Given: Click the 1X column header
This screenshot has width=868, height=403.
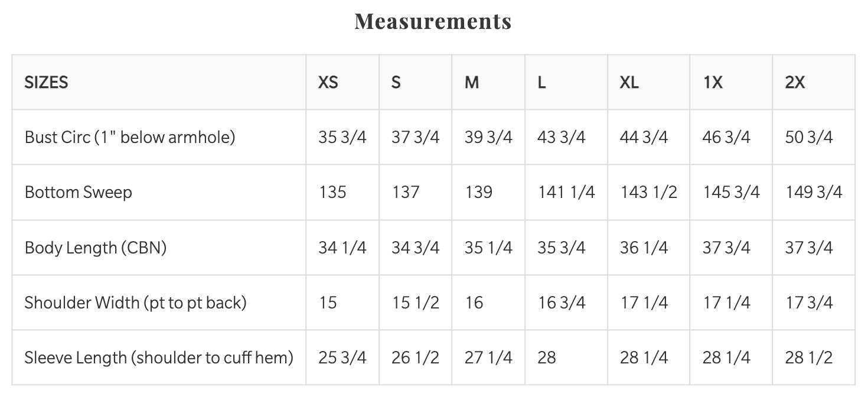Looking at the screenshot, I should pyautogui.click(x=713, y=83).
